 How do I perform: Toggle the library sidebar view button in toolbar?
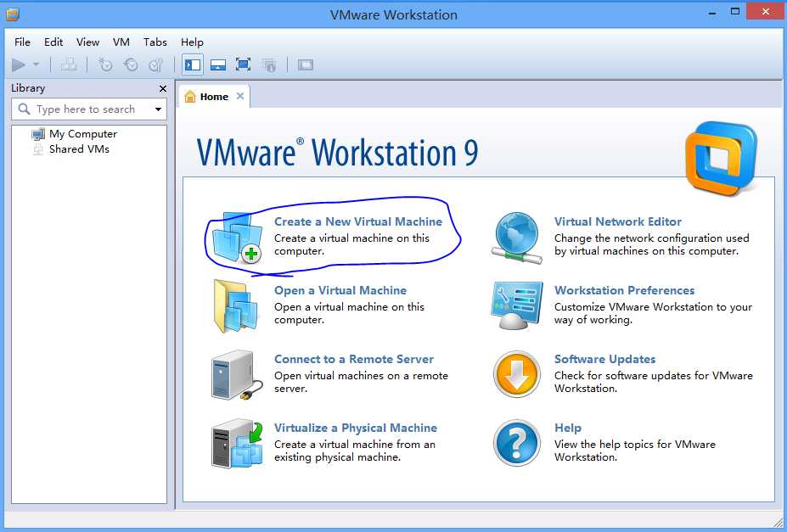(x=193, y=64)
